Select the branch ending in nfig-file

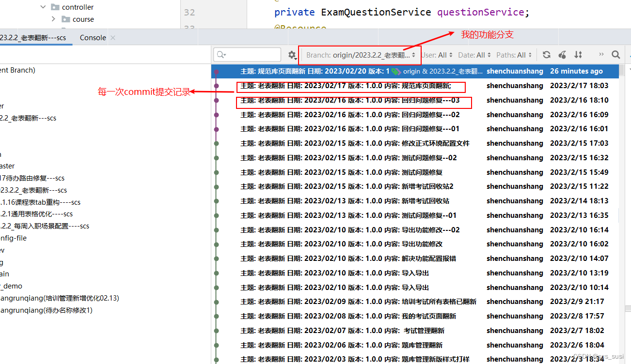(x=14, y=238)
